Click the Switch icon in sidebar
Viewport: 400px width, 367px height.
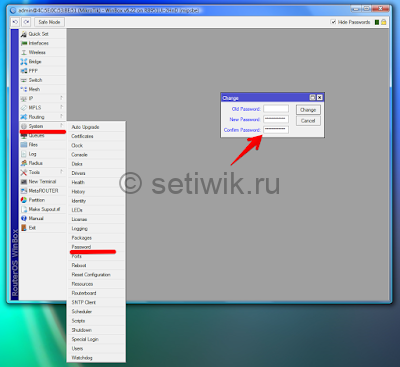coord(24,80)
